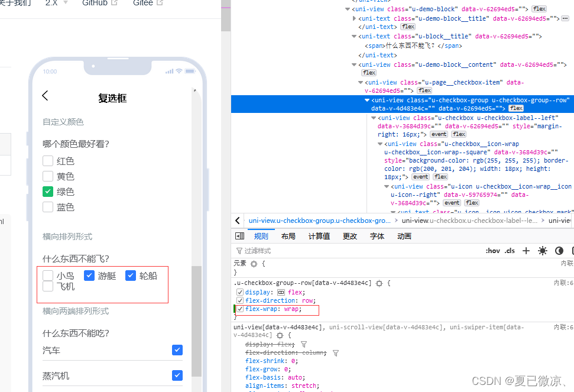Uncheck the 蒸汽机 checkbox
The image size is (574, 392).
pos(177,375)
